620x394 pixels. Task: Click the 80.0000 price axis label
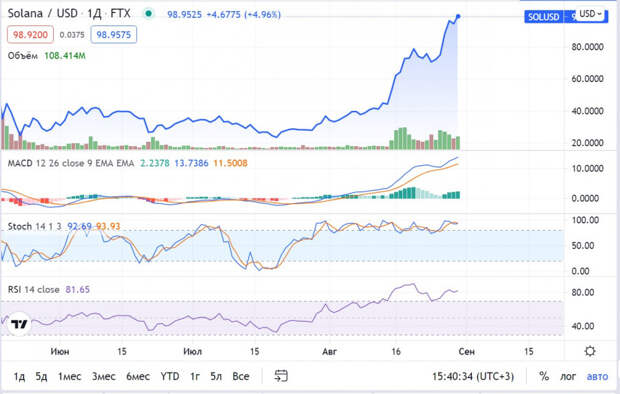click(587, 47)
